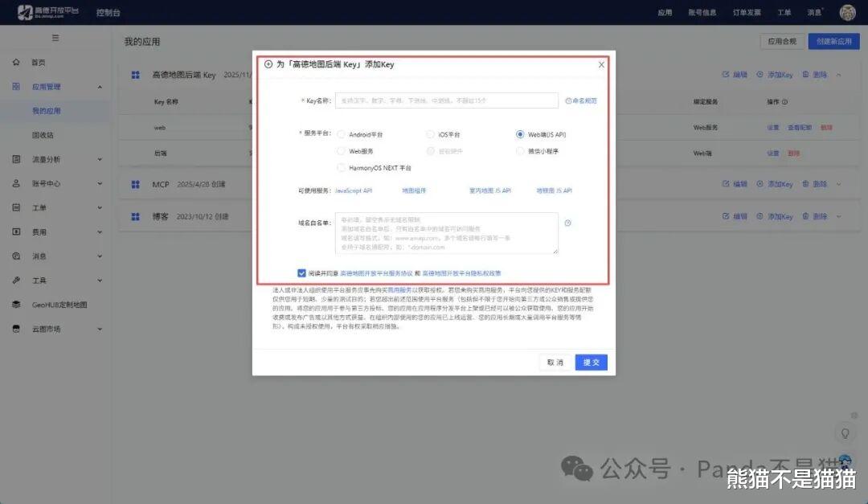
Task: Select the Web端(JS API) radio option
Action: pyautogui.click(x=520, y=134)
